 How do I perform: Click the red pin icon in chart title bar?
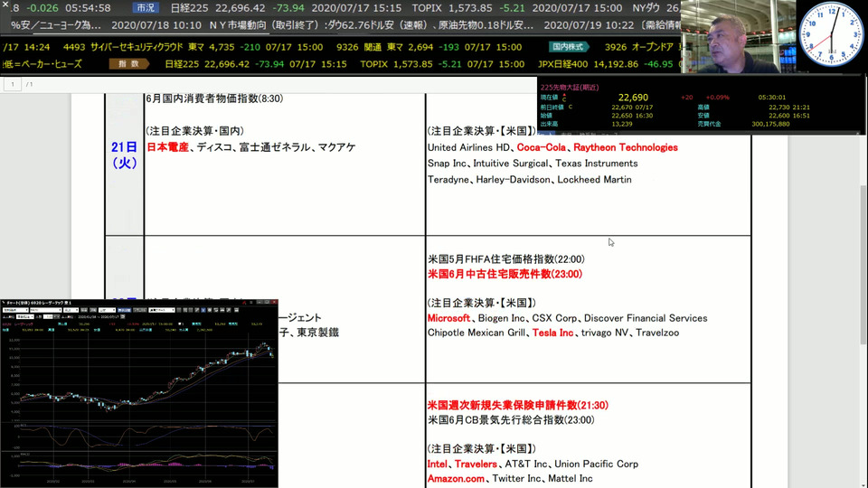pyautogui.click(x=244, y=303)
